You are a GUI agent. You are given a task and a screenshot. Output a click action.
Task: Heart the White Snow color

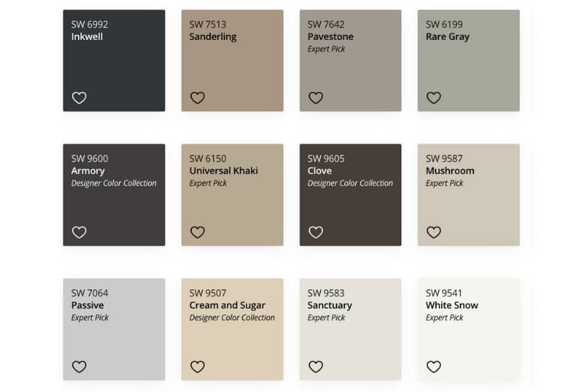coord(433,366)
